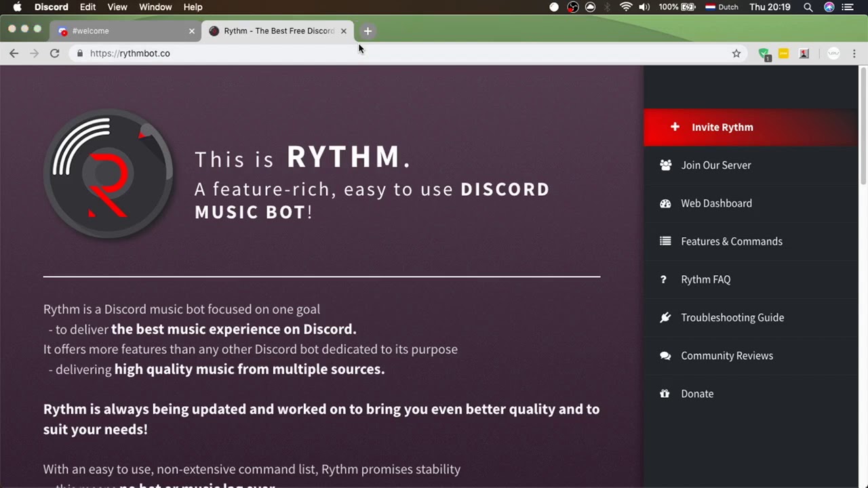868x488 pixels.
Task: Click the chat bubbles icon beside Community Reviews
Action: [665, 355]
